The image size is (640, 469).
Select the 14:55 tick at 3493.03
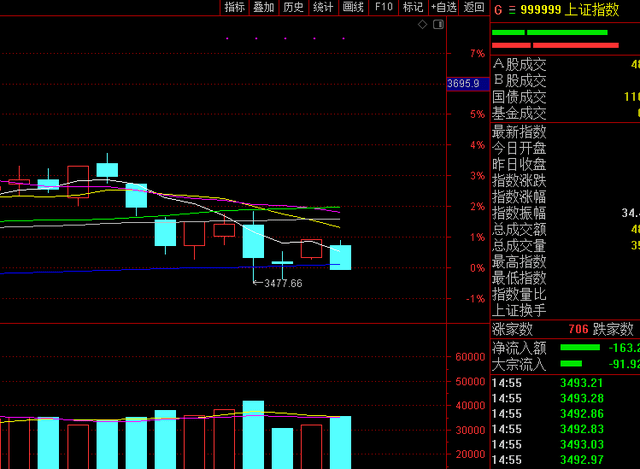[x=565, y=445]
